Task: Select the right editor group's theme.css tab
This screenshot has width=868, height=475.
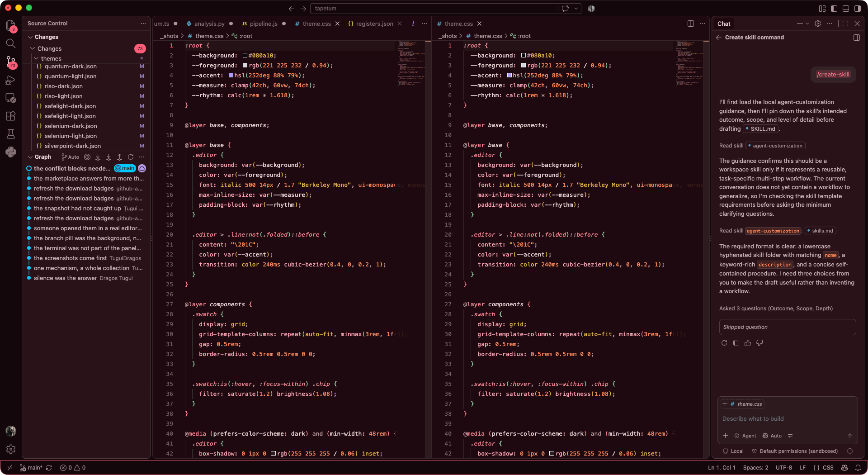Action: (x=459, y=24)
